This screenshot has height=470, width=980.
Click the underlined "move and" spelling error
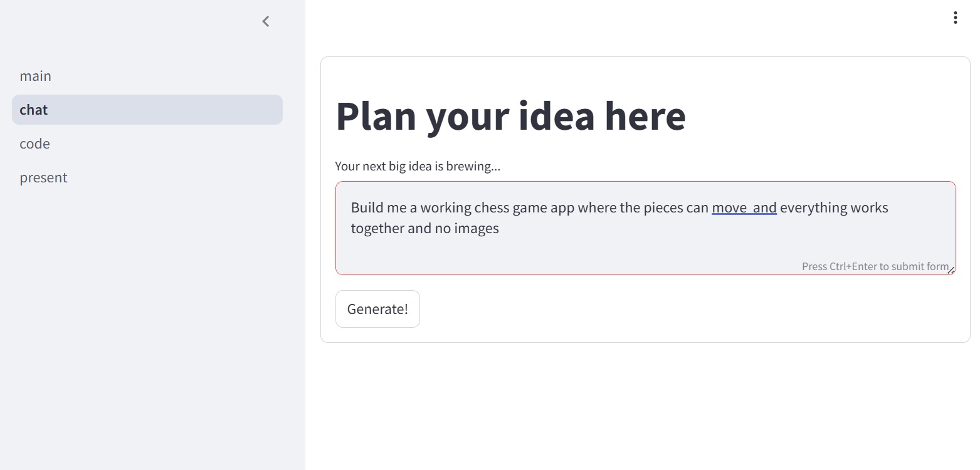(744, 207)
